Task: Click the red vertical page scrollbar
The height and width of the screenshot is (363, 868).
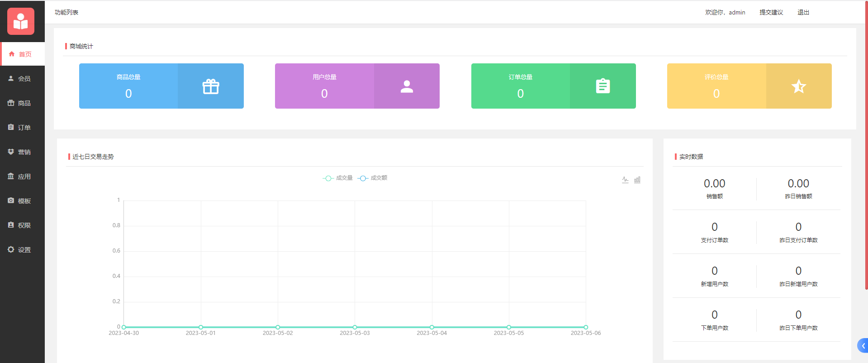Action: 866,145
